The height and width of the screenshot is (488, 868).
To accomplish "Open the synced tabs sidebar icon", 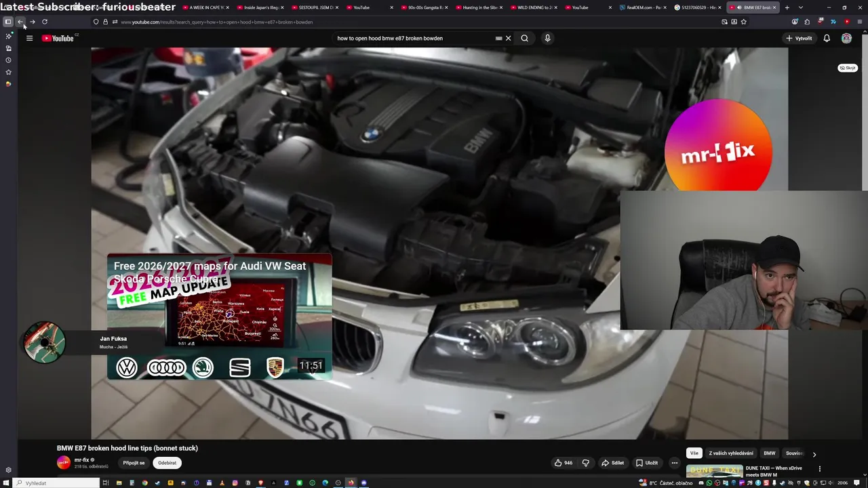I will (8, 48).
